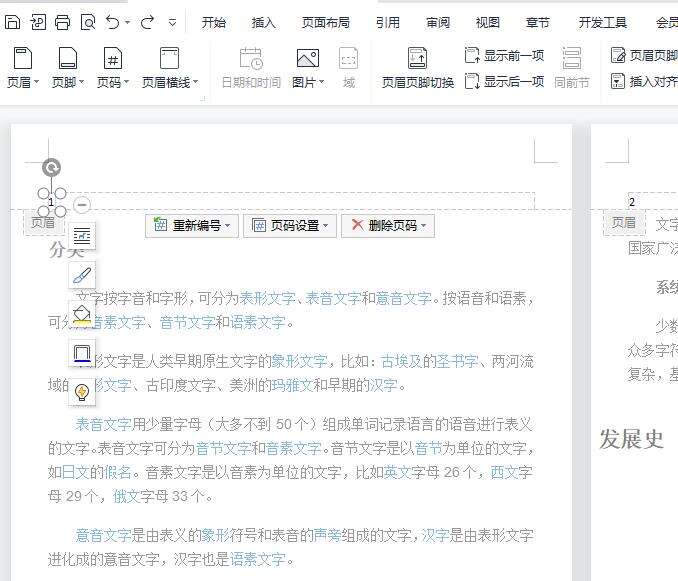The width and height of the screenshot is (678, 581).
Task: Click the 页码 page number icon
Action: point(112,58)
